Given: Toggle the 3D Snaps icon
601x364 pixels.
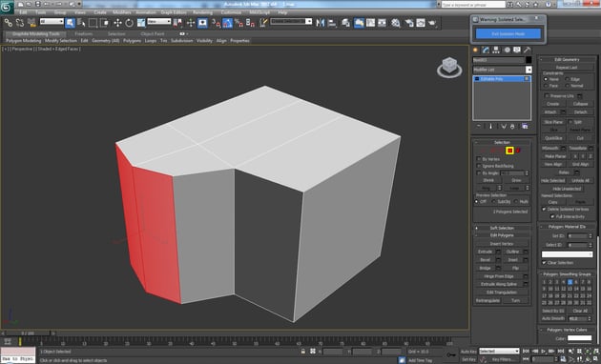Looking at the screenshot, I should [x=216, y=23].
